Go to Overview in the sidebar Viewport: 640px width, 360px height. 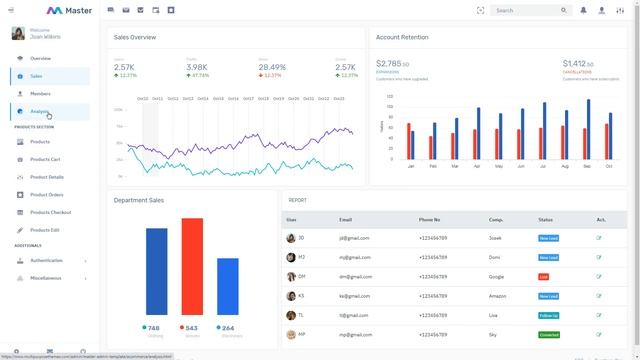(x=50, y=58)
